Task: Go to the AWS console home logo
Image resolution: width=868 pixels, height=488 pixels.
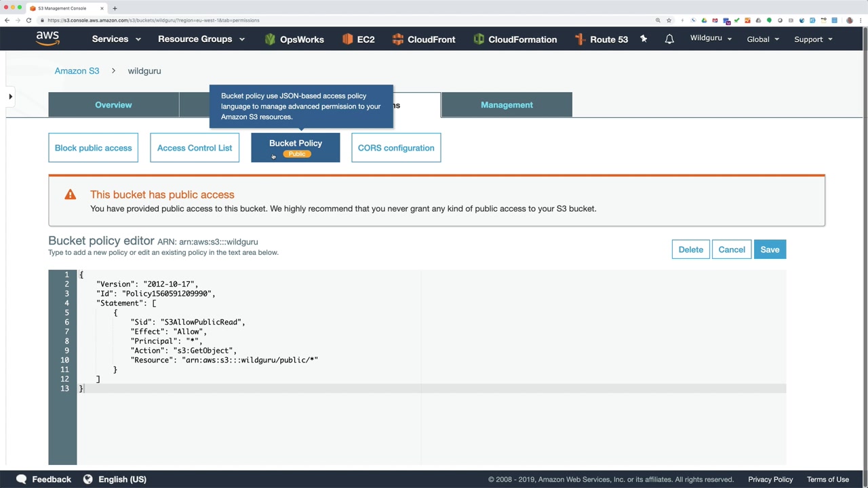Action: (x=47, y=39)
